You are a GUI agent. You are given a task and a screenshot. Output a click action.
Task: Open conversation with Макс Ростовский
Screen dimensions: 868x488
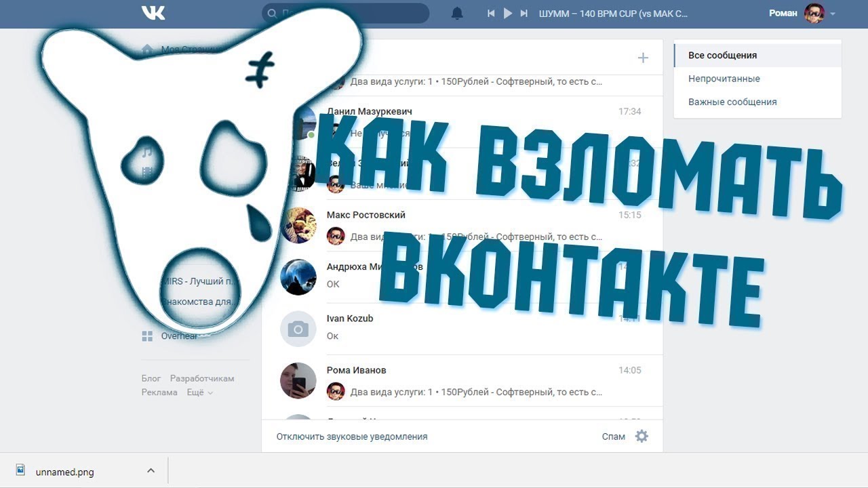coord(462,226)
